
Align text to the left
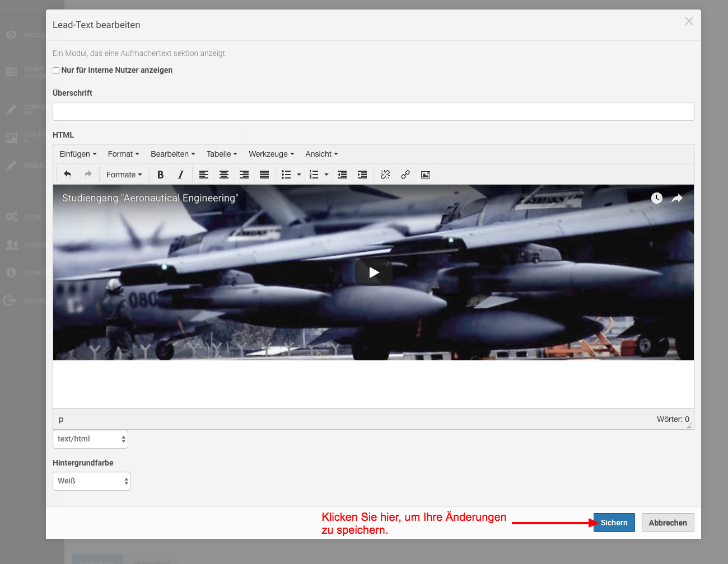pos(204,175)
